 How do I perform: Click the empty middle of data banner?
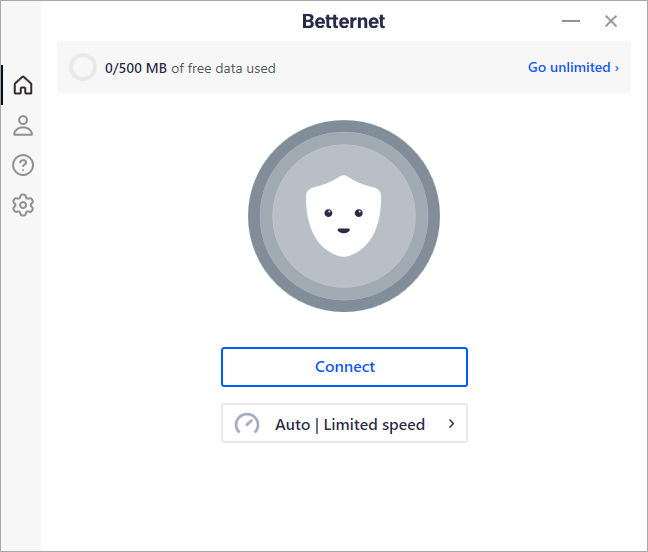click(400, 68)
